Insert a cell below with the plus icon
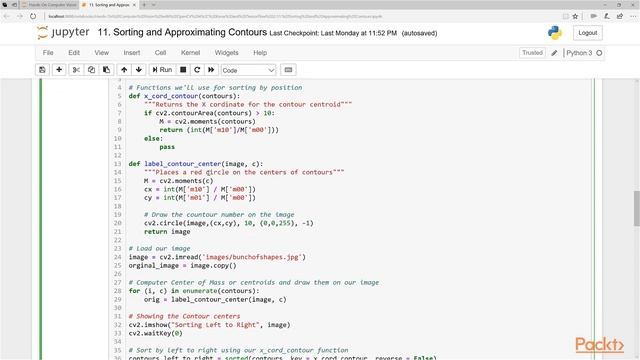The width and height of the screenshot is (640, 360). (x=59, y=70)
